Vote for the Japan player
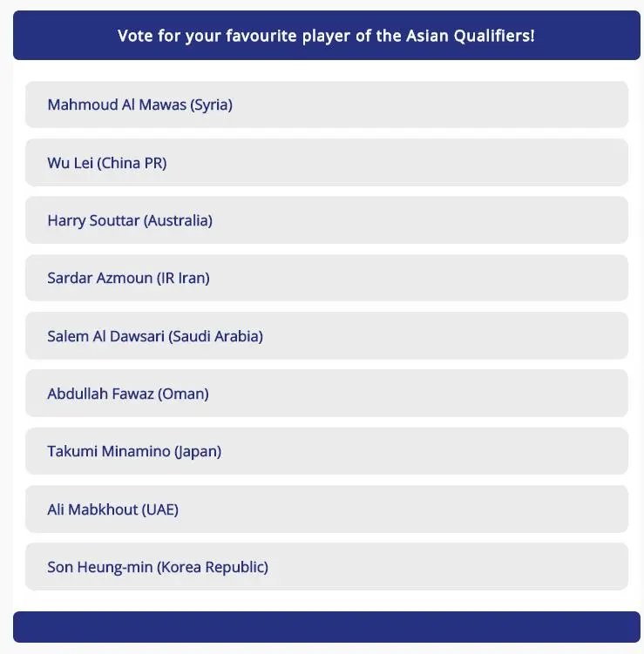This screenshot has height=654, width=644. pyautogui.click(x=326, y=451)
